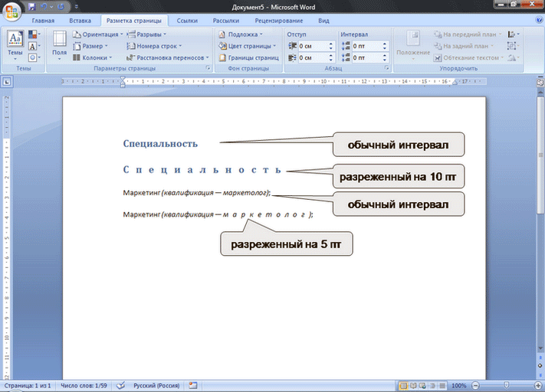The width and height of the screenshot is (545, 392).
Task: Click Русский (Россия) language indicator
Action: pos(156,386)
